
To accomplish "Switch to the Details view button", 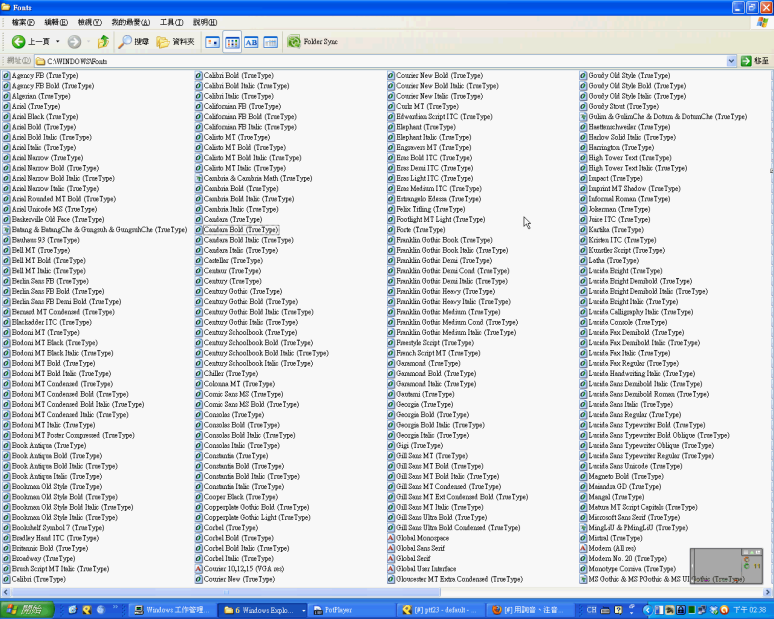I will (270, 42).
